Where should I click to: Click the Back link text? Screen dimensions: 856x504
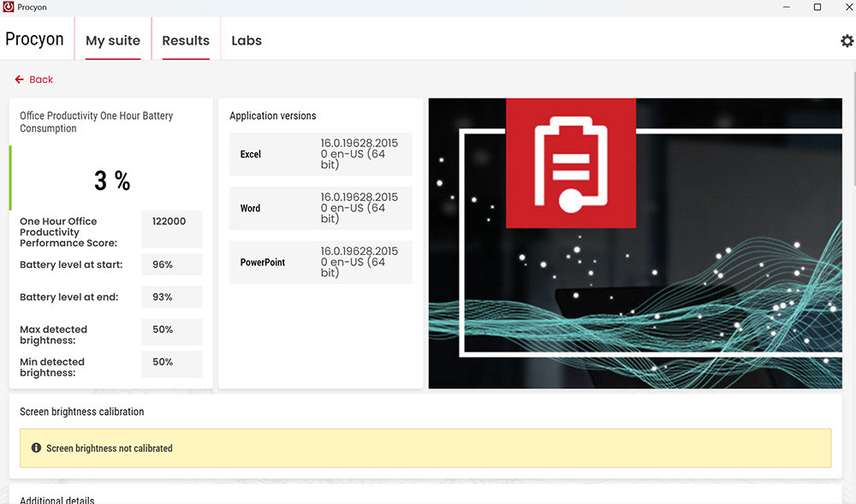point(41,80)
